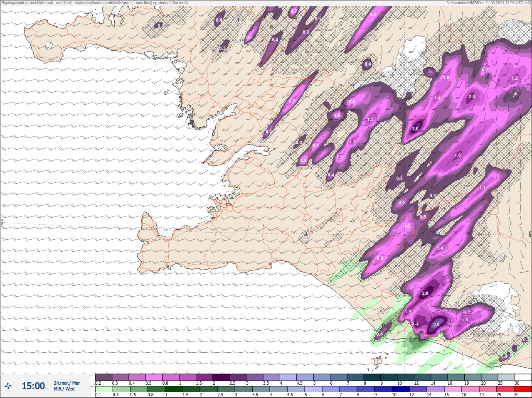Click the 1.6 precipitation value on map

458,155
